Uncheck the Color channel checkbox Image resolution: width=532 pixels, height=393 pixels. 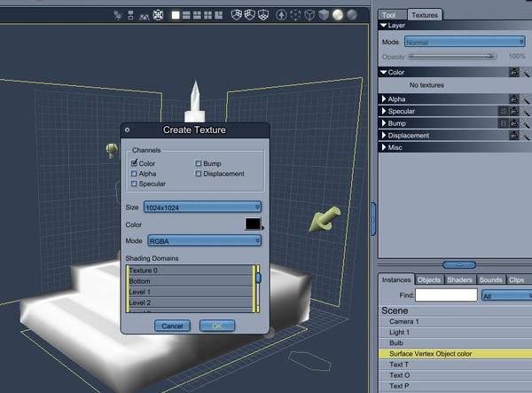coord(134,163)
